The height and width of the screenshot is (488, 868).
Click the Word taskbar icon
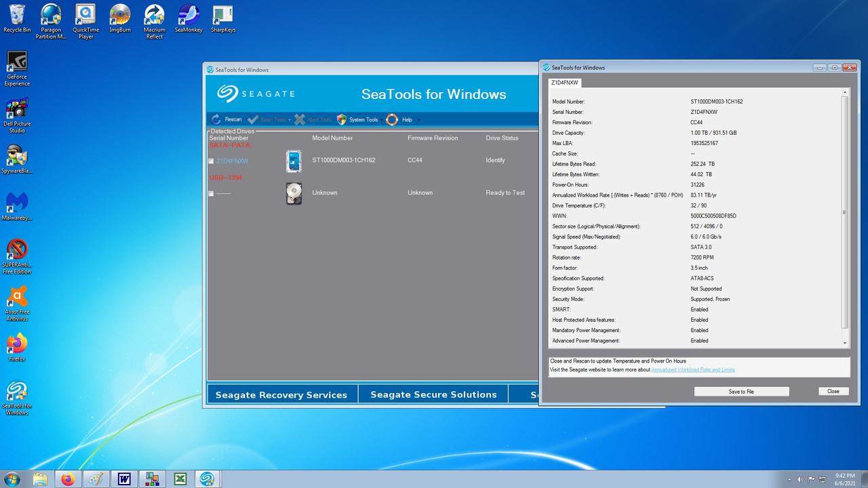(x=124, y=479)
